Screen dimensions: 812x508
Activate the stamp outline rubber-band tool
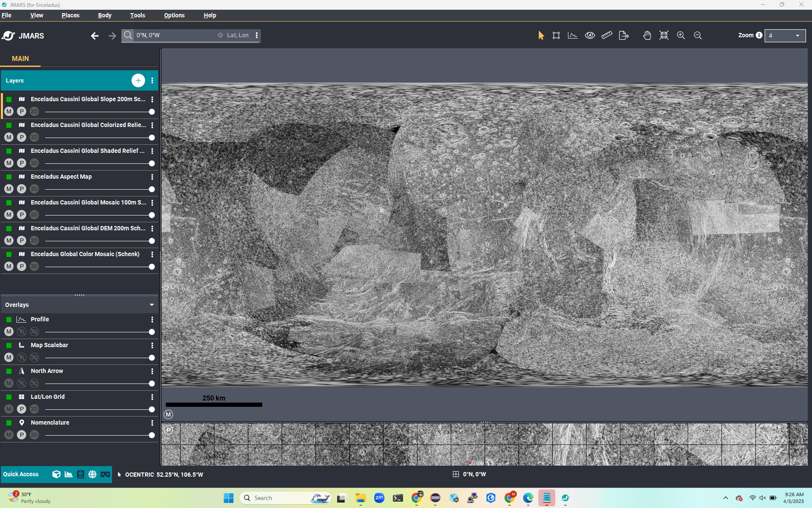point(556,36)
